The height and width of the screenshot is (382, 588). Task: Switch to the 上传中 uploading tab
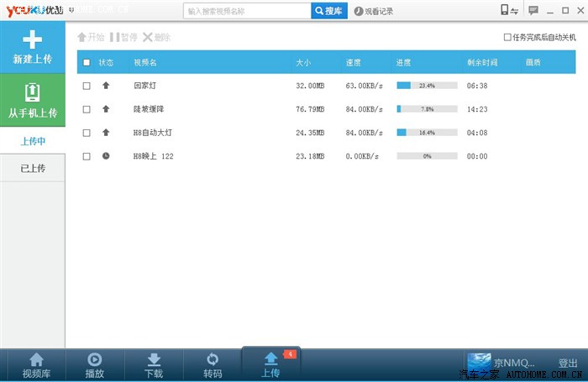(x=33, y=141)
